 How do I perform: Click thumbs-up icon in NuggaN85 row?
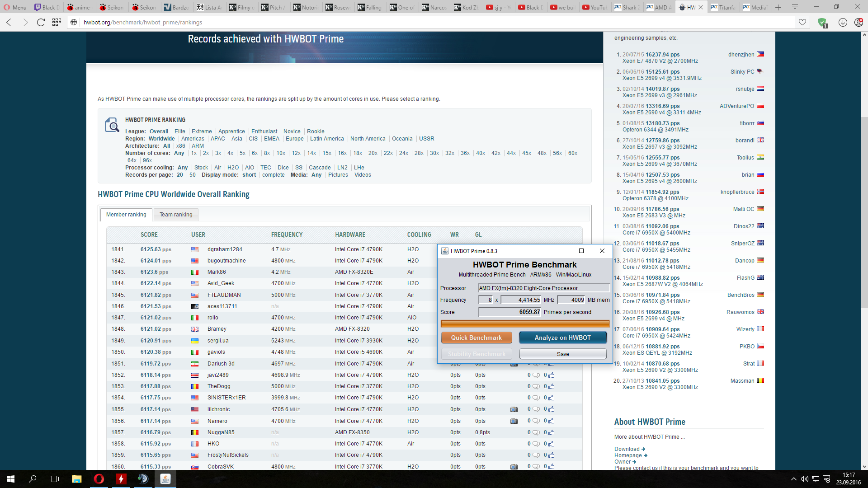pyautogui.click(x=552, y=432)
